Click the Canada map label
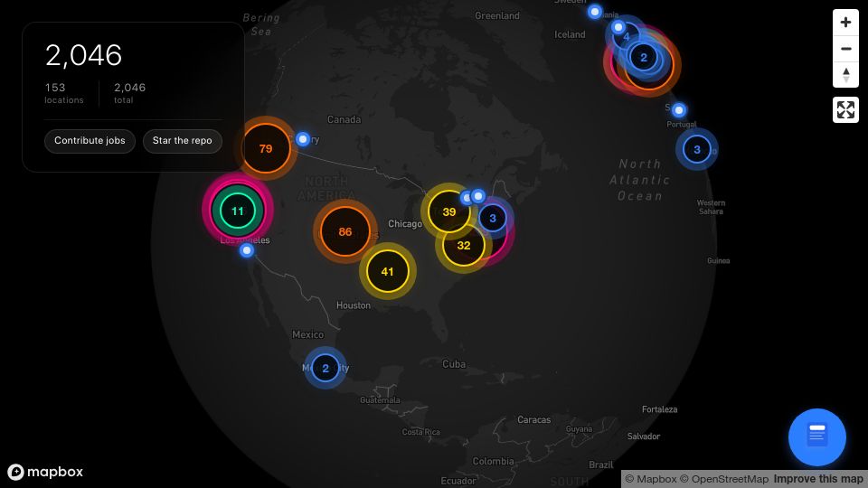868x488 pixels. tap(344, 119)
